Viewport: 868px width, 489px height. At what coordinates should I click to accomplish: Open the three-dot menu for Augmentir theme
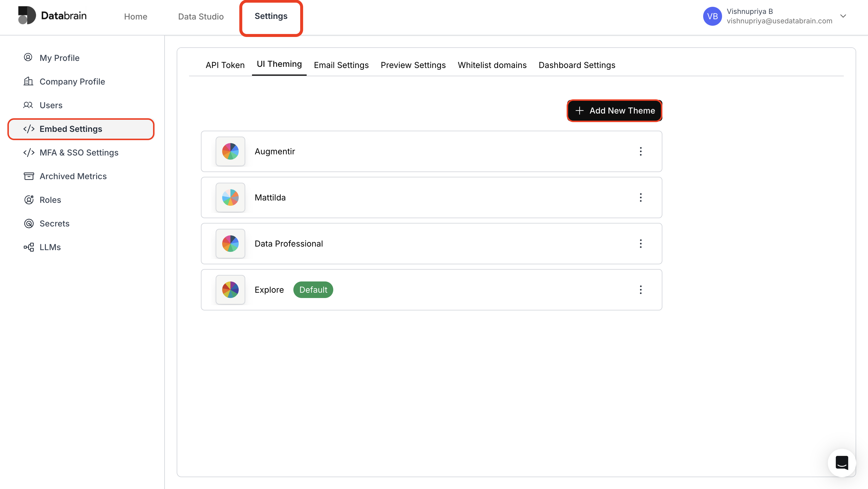click(x=641, y=151)
